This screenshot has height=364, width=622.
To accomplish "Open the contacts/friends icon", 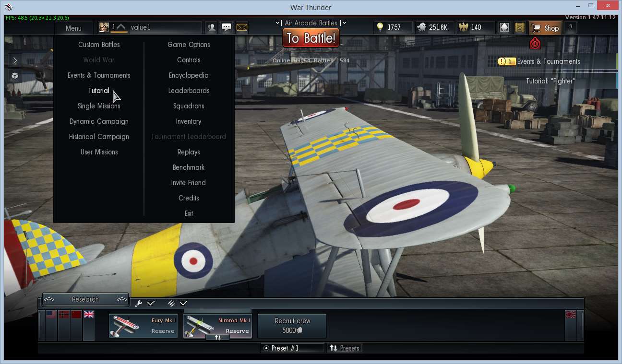I will (x=211, y=27).
